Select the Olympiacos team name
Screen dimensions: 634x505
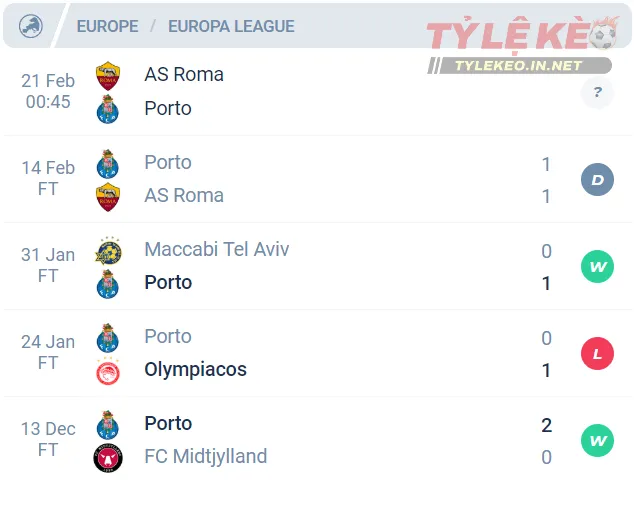[x=195, y=370]
